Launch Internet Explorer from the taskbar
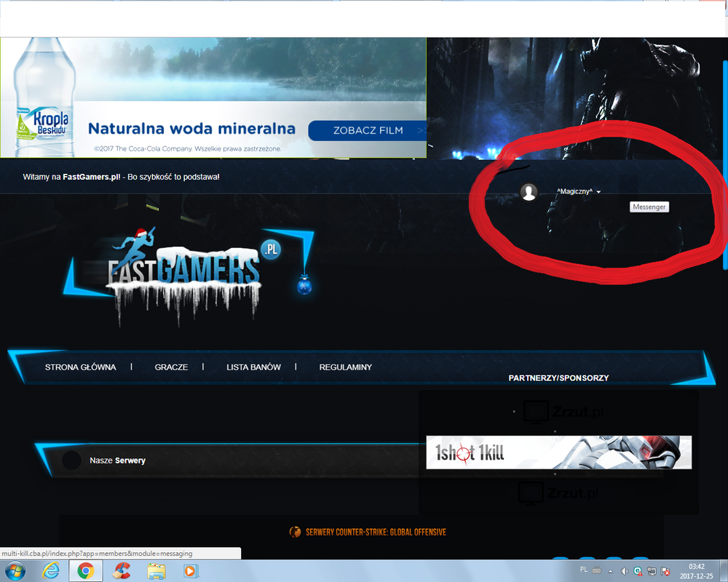This screenshot has width=728, height=582. point(51,571)
